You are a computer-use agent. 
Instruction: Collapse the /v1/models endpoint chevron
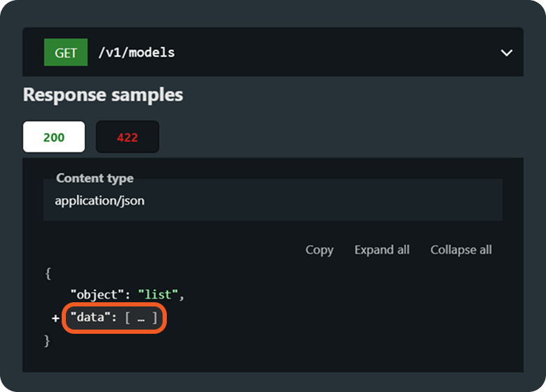[507, 53]
